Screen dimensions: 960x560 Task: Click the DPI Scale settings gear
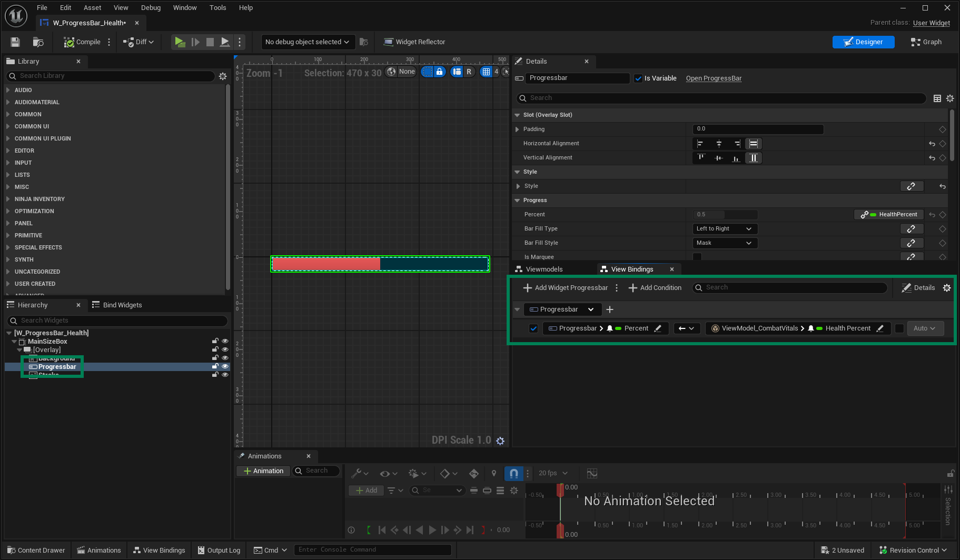tap(500, 441)
